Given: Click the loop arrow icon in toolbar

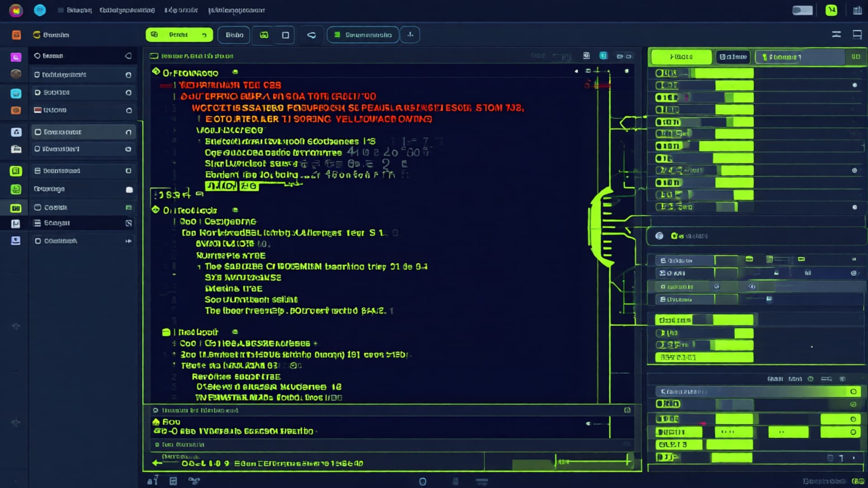Looking at the screenshot, I should [x=311, y=35].
